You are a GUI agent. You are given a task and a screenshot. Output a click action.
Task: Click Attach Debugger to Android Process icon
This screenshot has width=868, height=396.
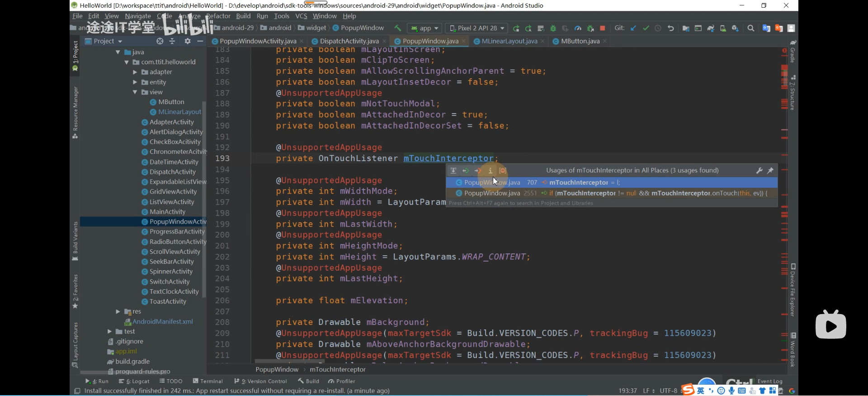(x=590, y=29)
